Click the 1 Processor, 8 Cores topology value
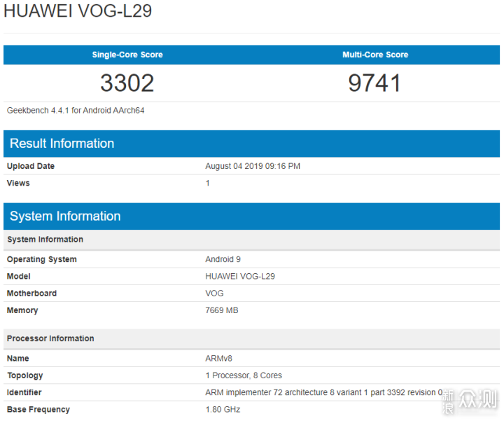Screen dimensions: 504x421 click(244, 375)
